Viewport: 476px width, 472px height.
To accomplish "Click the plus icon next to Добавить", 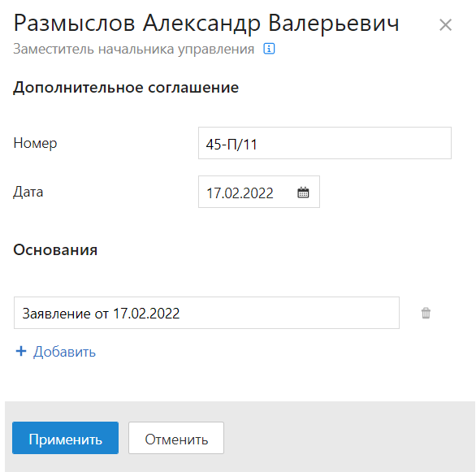I will click(21, 352).
